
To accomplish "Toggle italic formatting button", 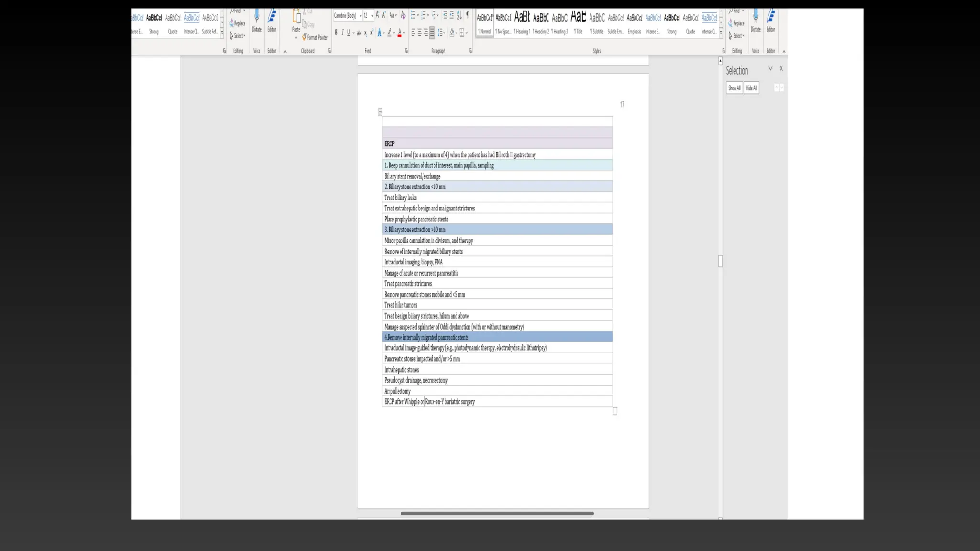I will coord(342,33).
